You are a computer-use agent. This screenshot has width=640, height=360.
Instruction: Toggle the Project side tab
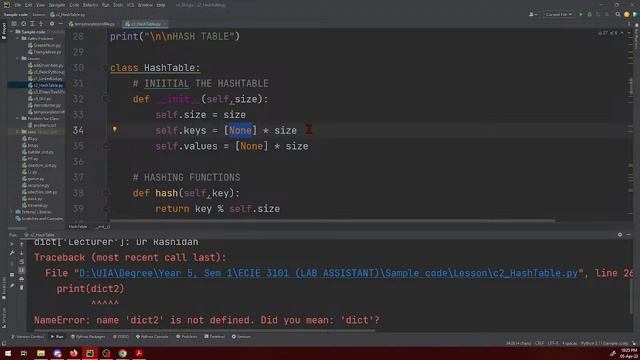point(4,31)
